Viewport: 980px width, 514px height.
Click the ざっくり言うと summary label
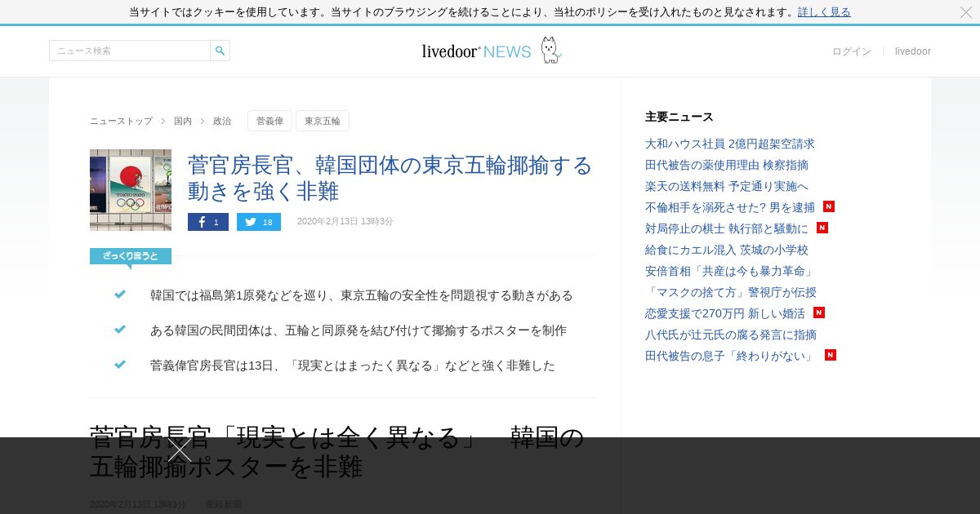click(x=131, y=256)
